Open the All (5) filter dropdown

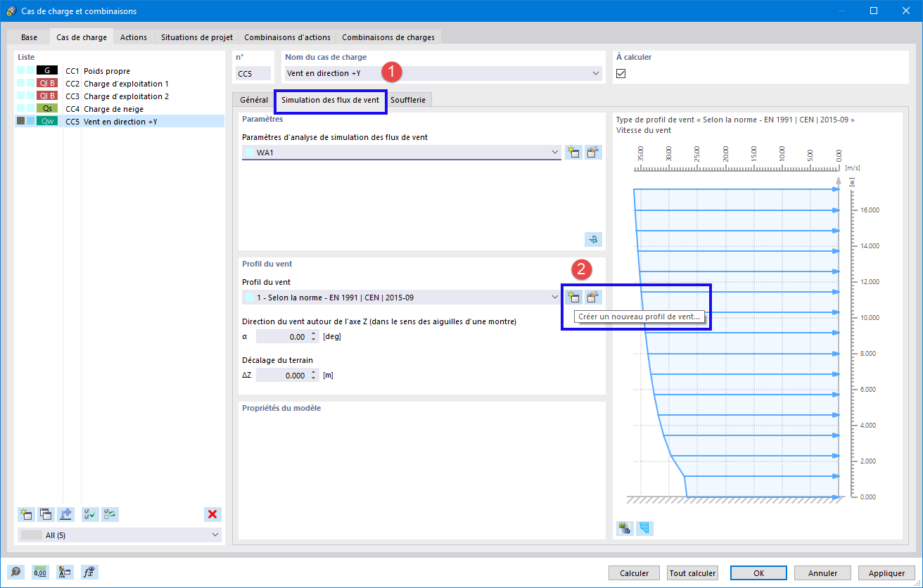click(215, 535)
